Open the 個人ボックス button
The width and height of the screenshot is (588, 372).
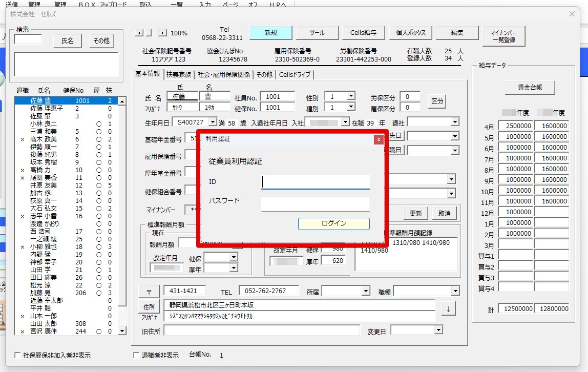point(411,33)
